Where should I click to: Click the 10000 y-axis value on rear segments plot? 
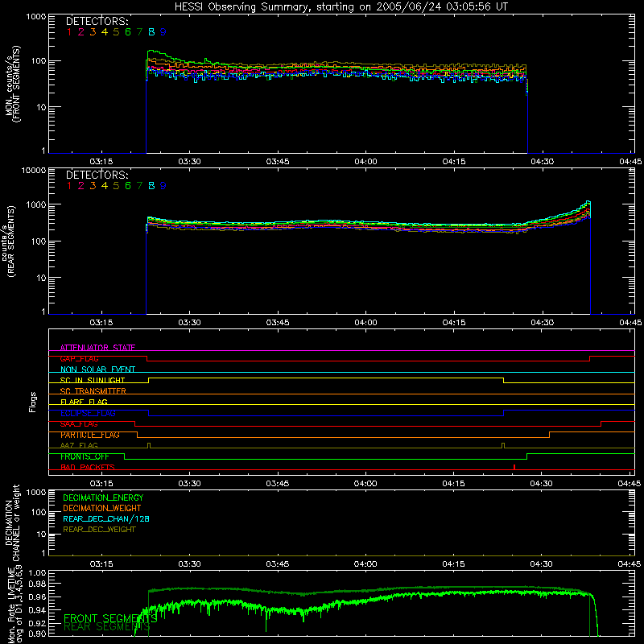(34, 170)
